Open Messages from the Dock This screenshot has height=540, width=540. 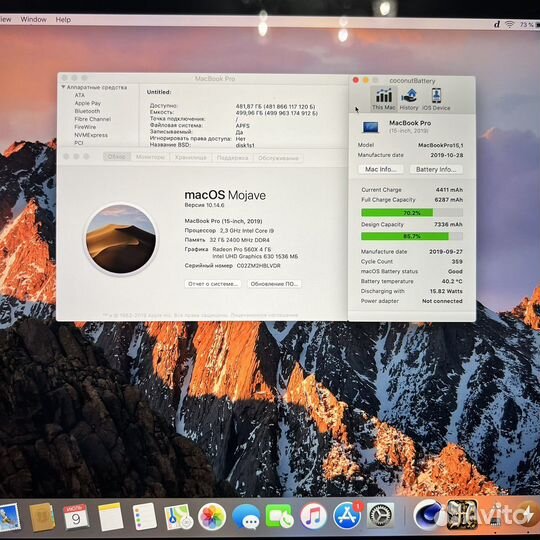(x=246, y=517)
